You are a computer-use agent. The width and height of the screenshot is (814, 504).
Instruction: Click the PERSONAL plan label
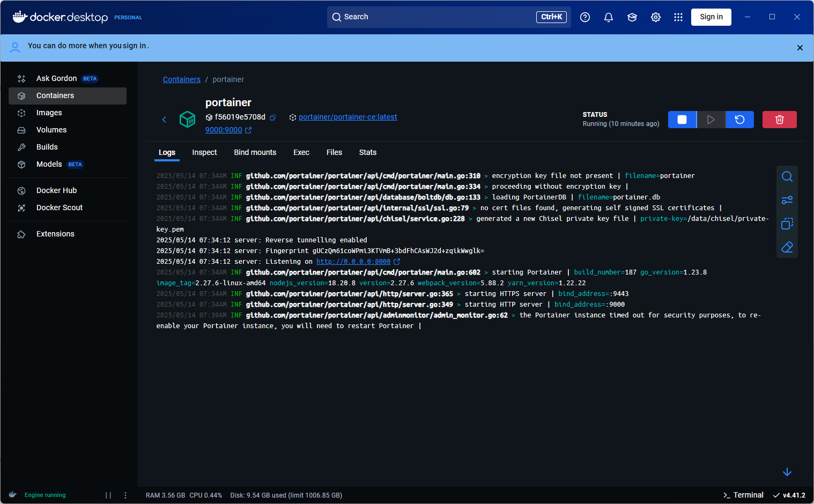[128, 18]
